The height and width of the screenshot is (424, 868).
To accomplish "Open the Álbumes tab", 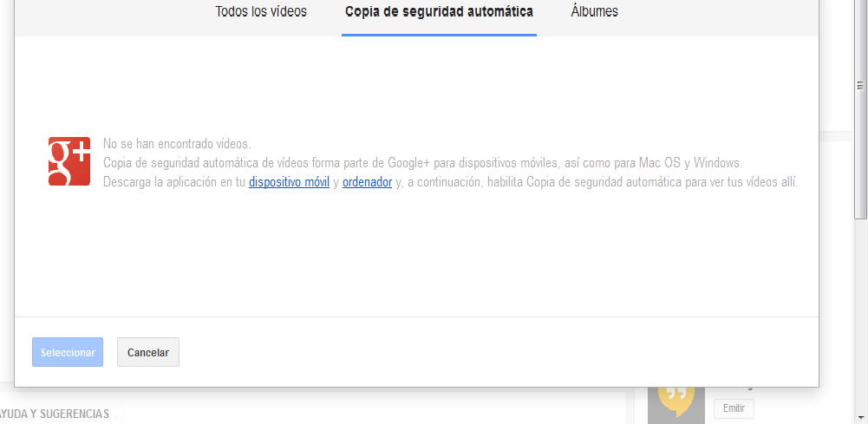I will [x=594, y=11].
